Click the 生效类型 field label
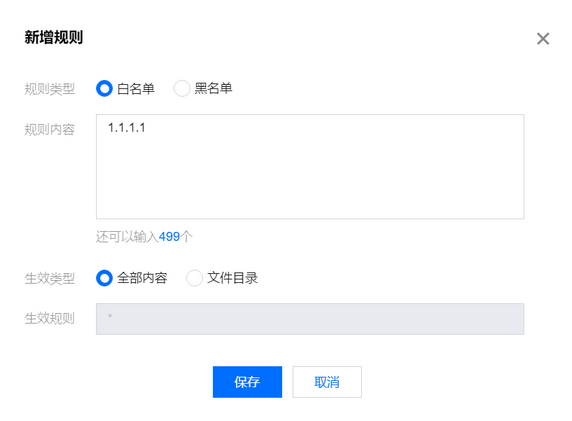The width and height of the screenshot is (572, 421). pos(50,278)
